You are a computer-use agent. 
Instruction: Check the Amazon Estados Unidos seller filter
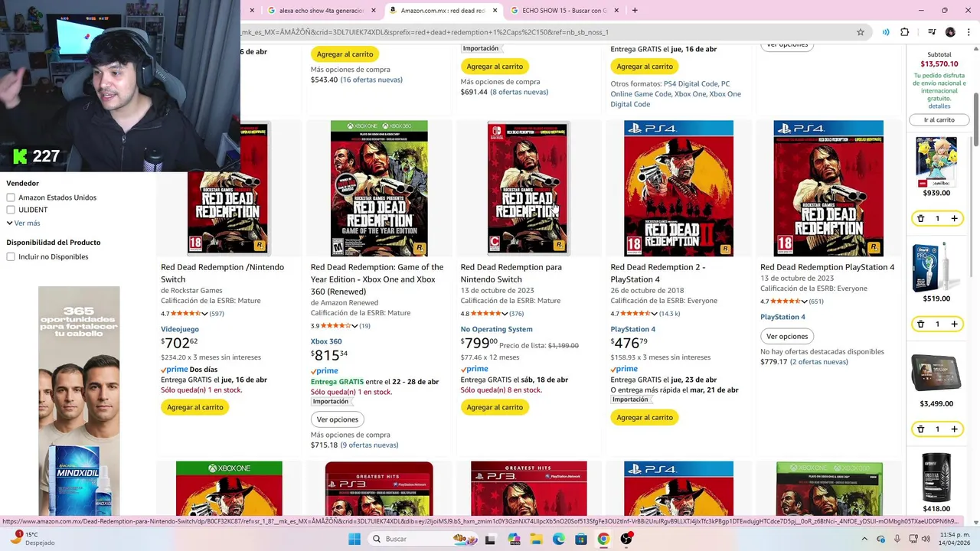pyautogui.click(x=11, y=197)
